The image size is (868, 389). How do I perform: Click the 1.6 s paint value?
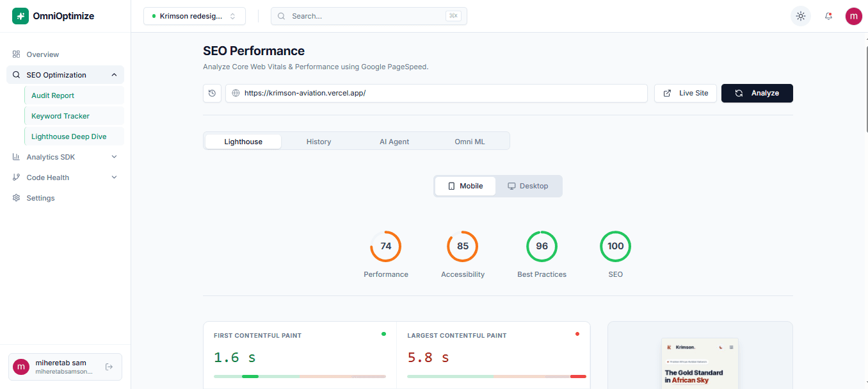tap(235, 357)
